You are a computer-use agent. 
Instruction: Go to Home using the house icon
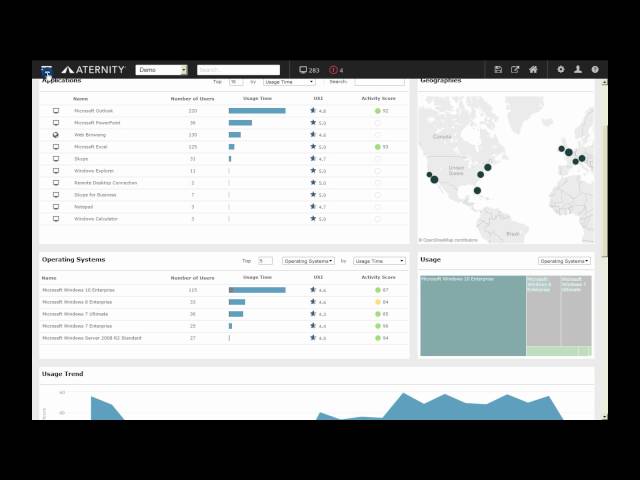(533, 69)
